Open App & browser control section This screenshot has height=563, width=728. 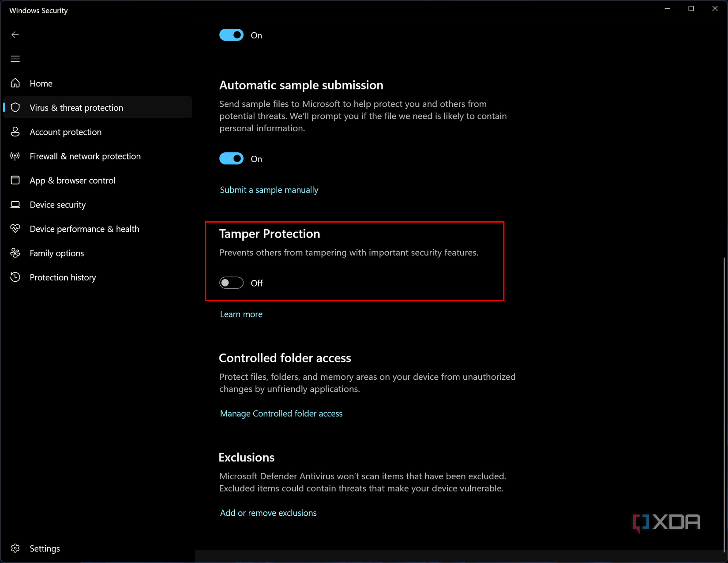coord(72,180)
